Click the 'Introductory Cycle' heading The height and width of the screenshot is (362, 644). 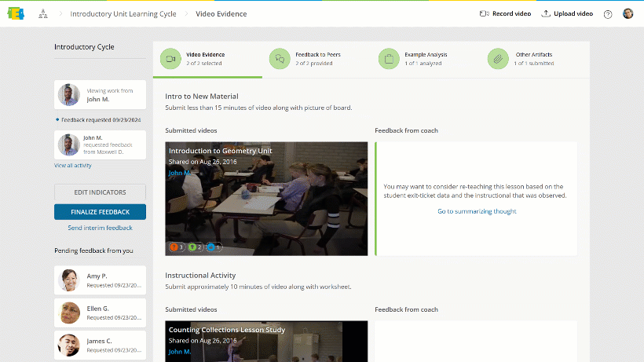click(84, 47)
